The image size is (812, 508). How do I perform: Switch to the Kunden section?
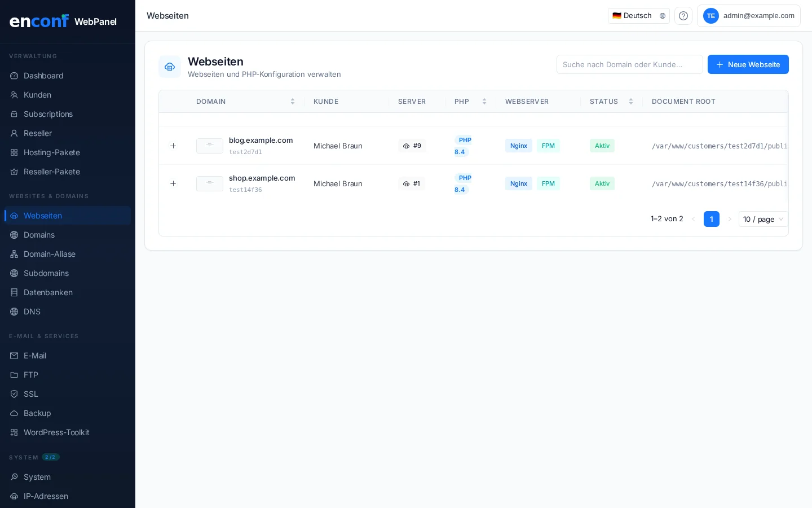pos(37,95)
